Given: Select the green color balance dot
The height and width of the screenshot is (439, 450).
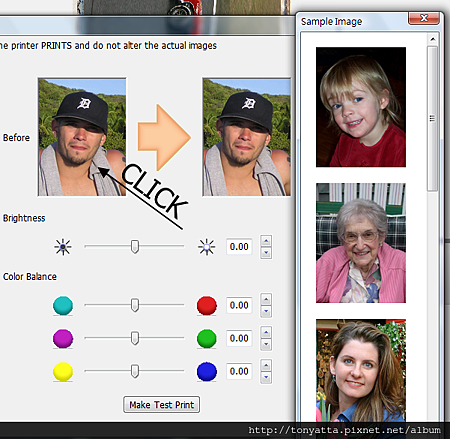Looking at the screenshot, I should click(x=207, y=338).
